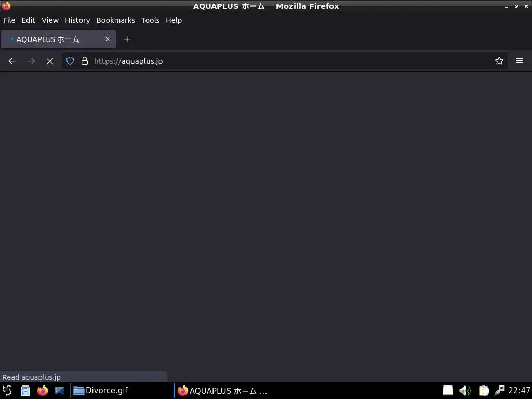The height and width of the screenshot is (399, 532).
Task: Open the taskbar start menu icon
Action: (7, 391)
